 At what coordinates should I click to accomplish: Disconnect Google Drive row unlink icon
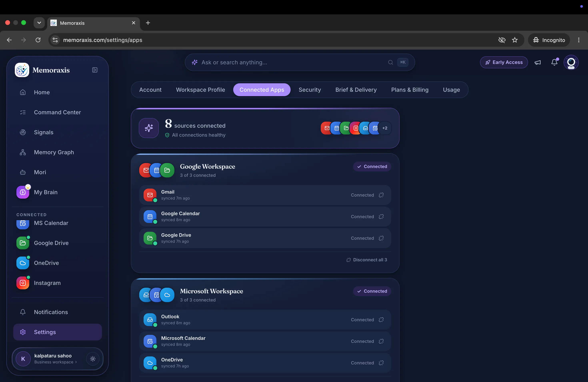(381, 238)
